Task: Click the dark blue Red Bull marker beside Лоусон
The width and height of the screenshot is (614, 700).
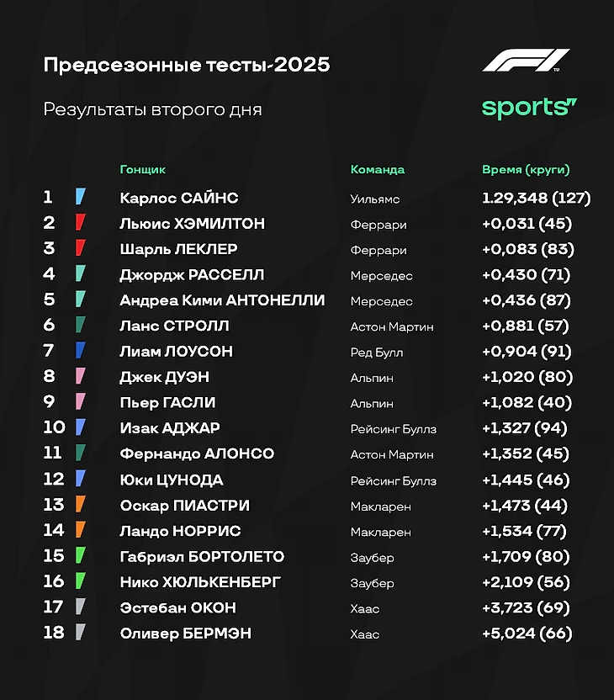Action: pyautogui.click(x=80, y=350)
